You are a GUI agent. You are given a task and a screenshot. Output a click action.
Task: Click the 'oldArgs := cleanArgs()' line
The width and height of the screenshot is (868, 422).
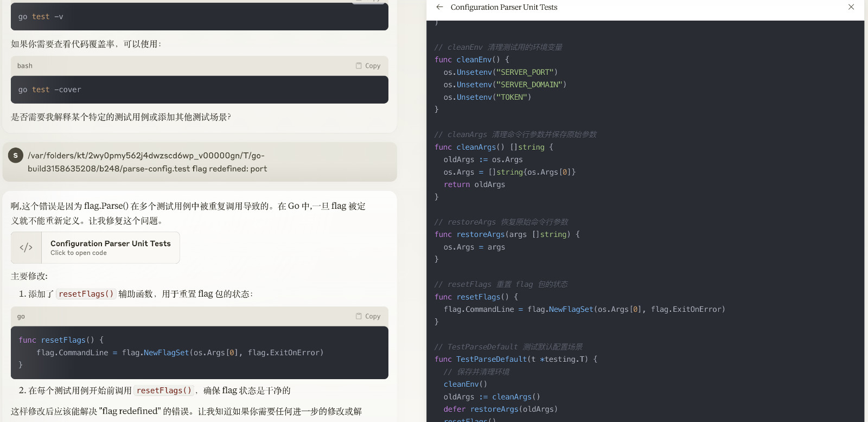492,397
